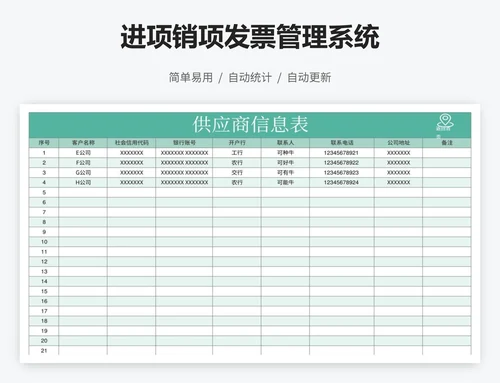Click the 自动更新 subtitle text
The height and width of the screenshot is (383, 500).
tap(309, 77)
